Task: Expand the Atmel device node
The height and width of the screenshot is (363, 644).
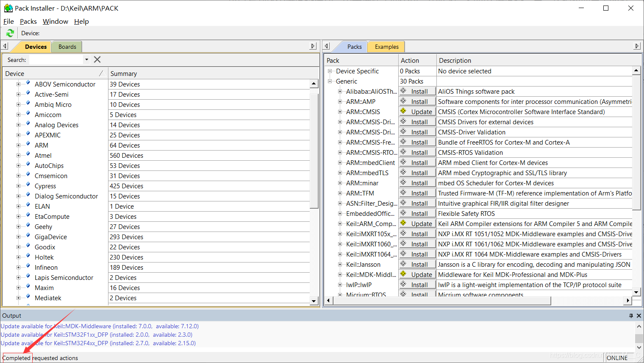Action: point(18,155)
